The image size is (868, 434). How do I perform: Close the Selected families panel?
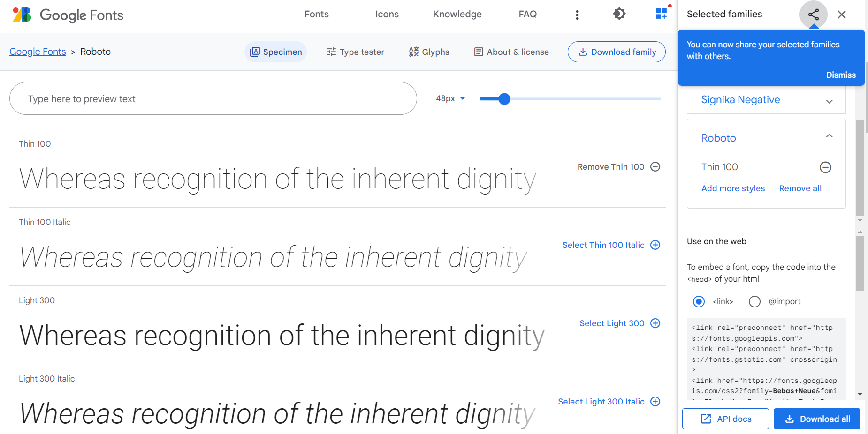tap(842, 15)
